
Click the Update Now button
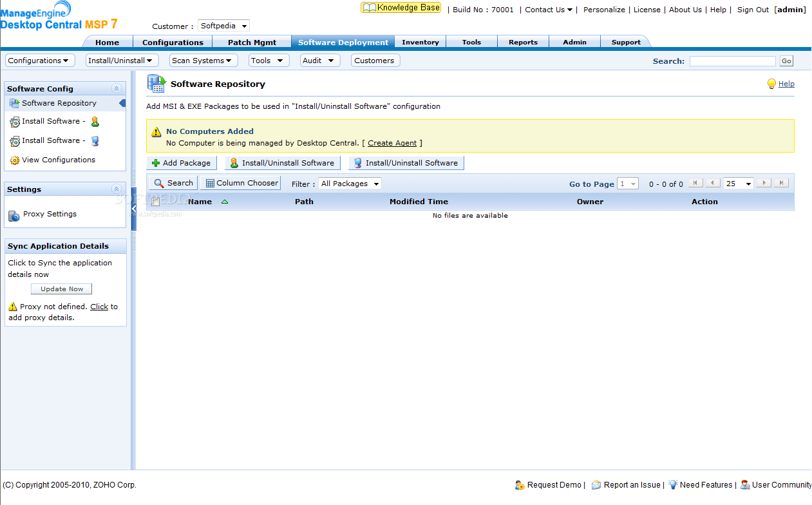point(62,289)
